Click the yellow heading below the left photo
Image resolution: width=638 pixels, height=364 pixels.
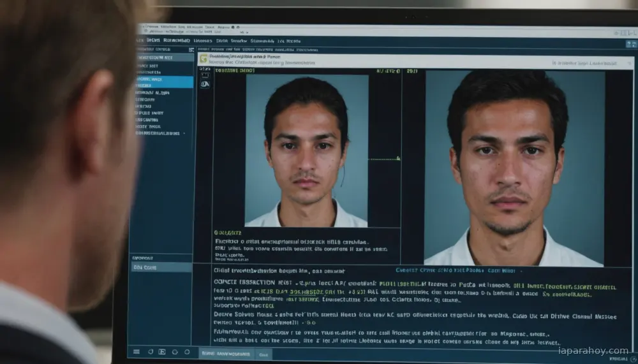pos(228,233)
